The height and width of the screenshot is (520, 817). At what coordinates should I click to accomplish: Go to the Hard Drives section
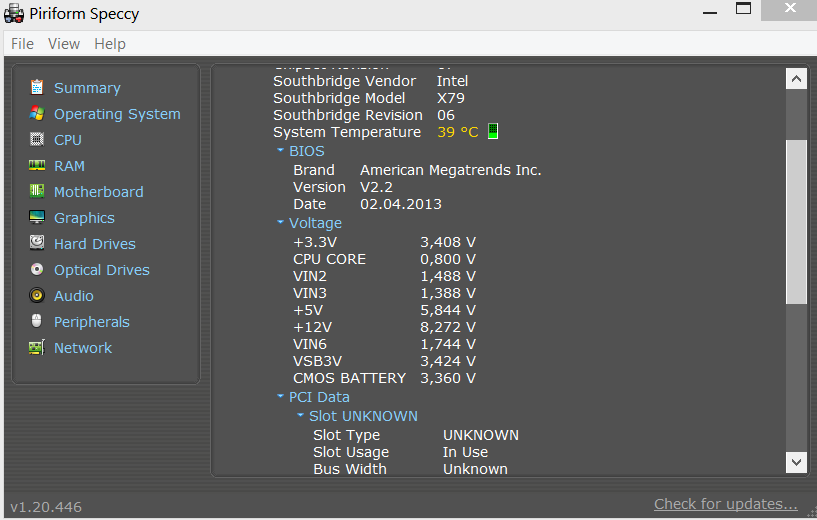(x=95, y=244)
